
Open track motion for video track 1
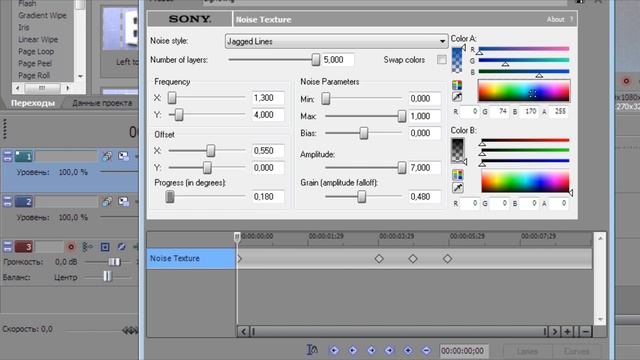pos(123,156)
